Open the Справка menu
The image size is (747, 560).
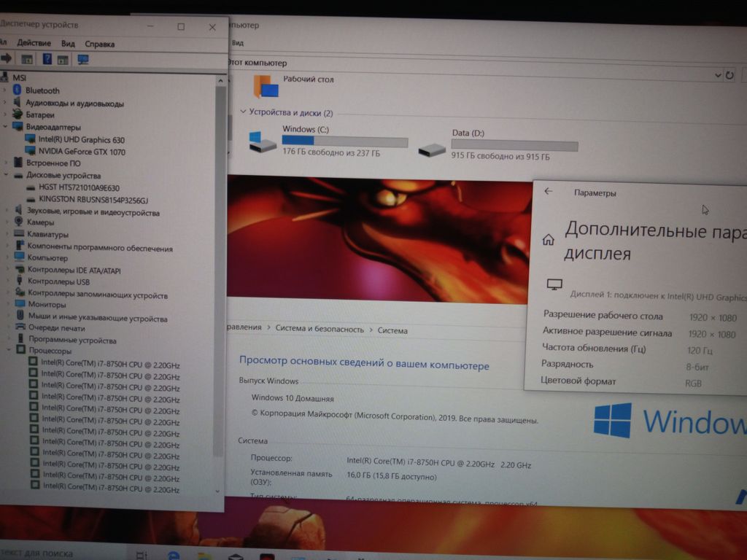99,44
